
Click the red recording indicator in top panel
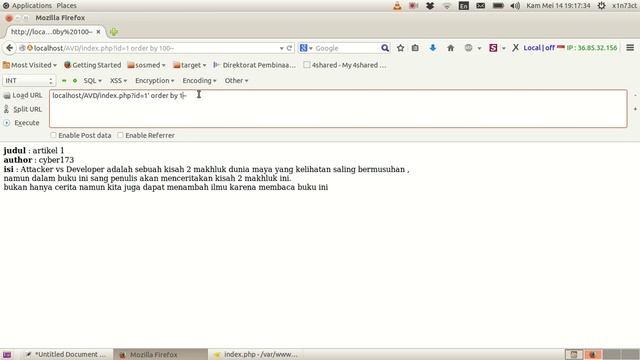[413, 6]
